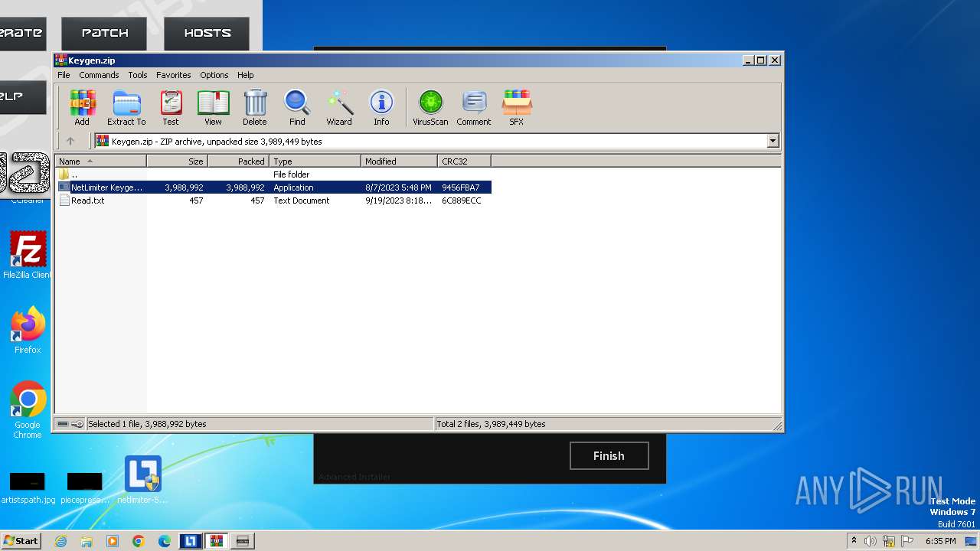The width and height of the screenshot is (980, 551).
Task: Open the media player taskbar icon
Action: 113,541
